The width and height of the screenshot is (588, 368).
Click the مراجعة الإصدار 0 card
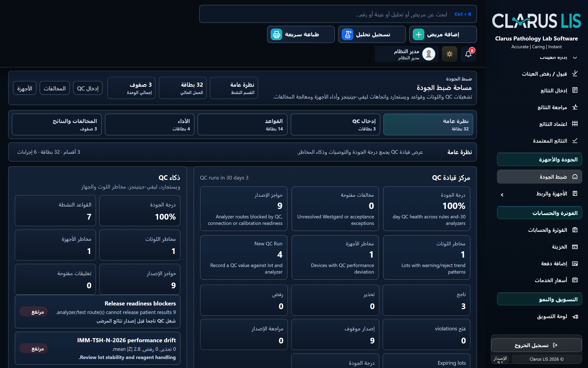point(244,334)
